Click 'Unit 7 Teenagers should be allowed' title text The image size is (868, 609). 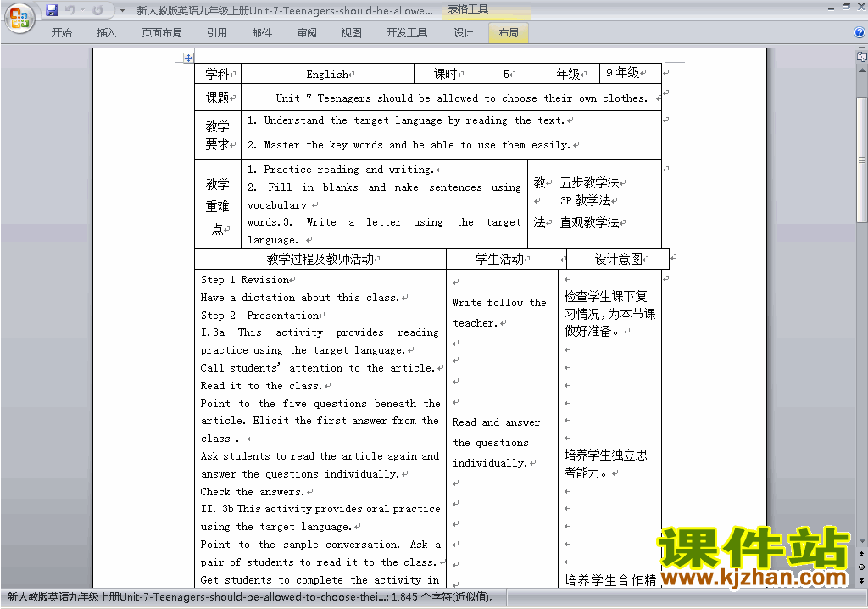click(x=462, y=98)
